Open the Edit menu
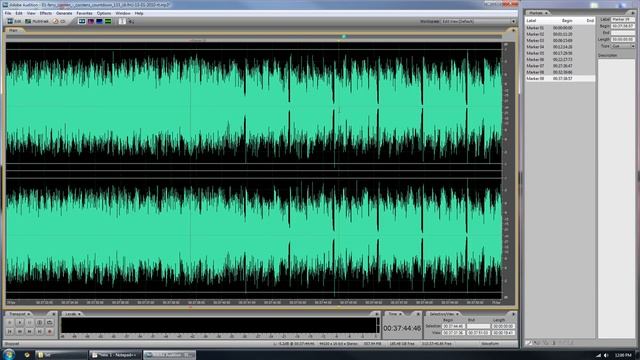This screenshot has height=360, width=640. click(x=19, y=13)
